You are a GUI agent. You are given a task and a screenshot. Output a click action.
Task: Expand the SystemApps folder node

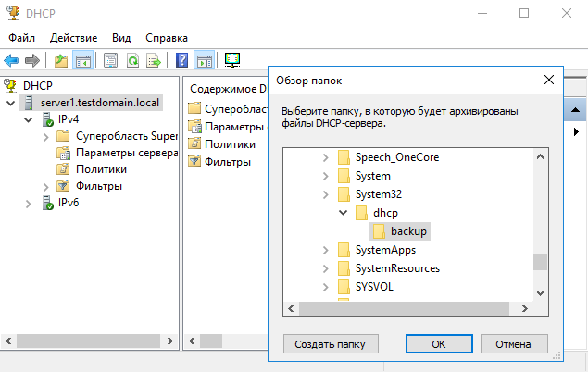point(325,250)
